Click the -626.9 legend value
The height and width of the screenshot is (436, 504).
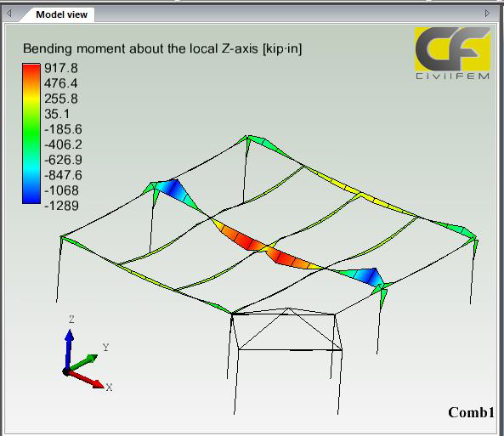pos(63,160)
